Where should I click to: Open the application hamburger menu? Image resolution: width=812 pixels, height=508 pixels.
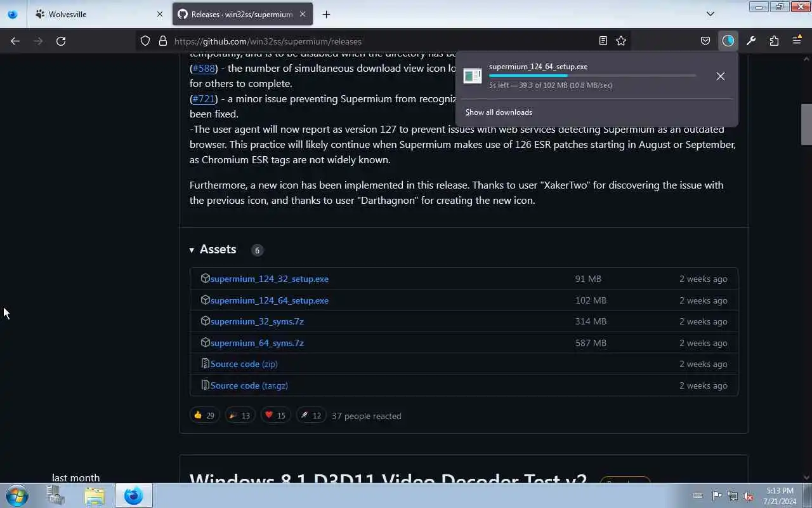pyautogui.click(x=797, y=41)
